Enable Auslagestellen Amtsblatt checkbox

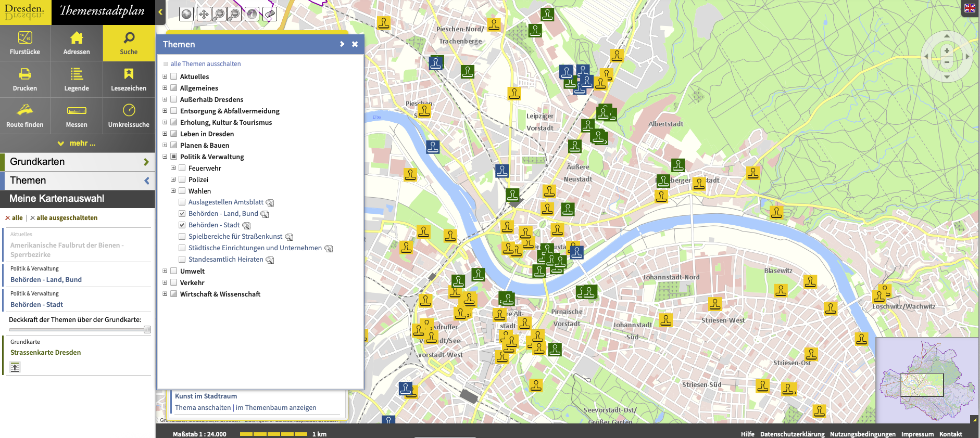[182, 202]
